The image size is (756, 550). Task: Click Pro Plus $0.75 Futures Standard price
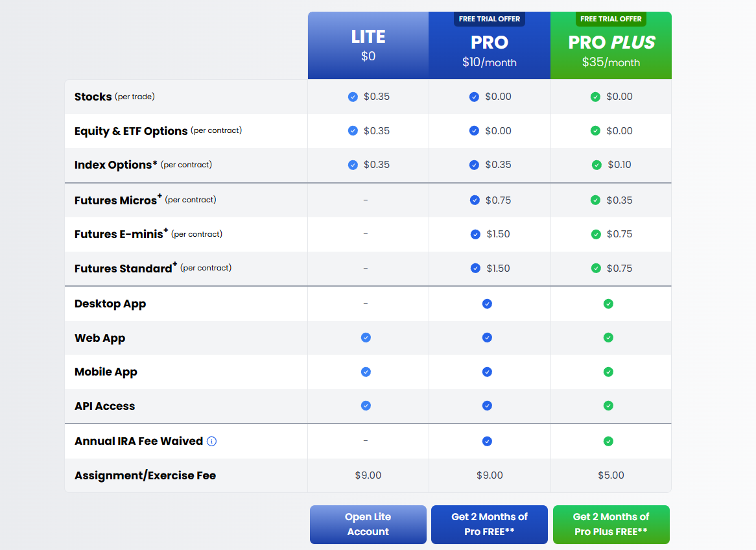(x=619, y=269)
